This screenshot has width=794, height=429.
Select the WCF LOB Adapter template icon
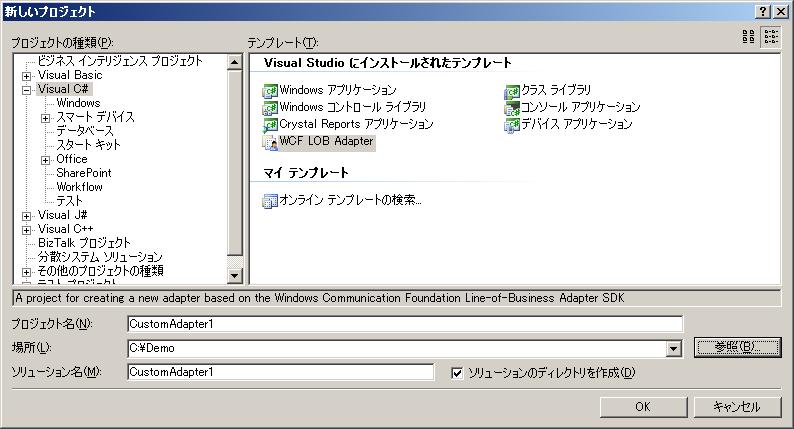point(270,142)
